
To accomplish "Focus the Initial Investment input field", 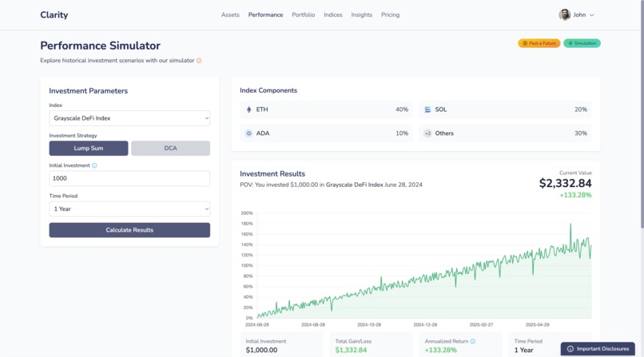I will pos(129,179).
